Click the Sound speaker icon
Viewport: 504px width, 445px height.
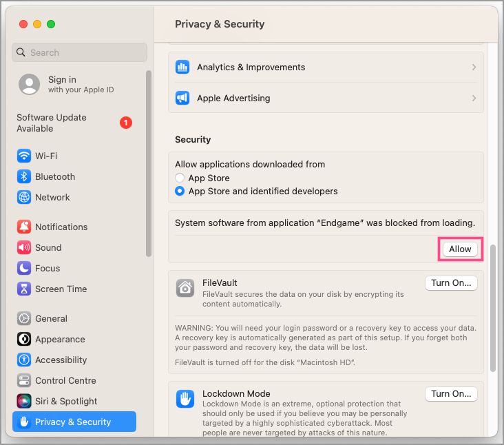[24, 247]
